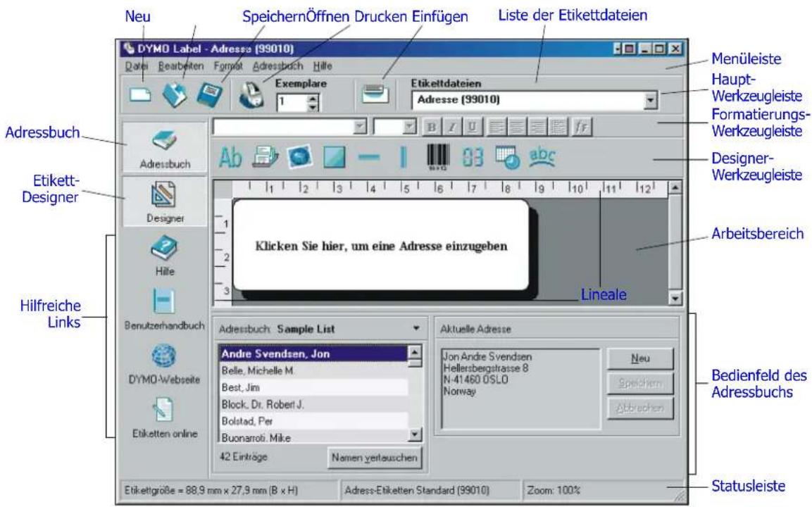
Task: Select the date and time object tool
Action: point(507,157)
